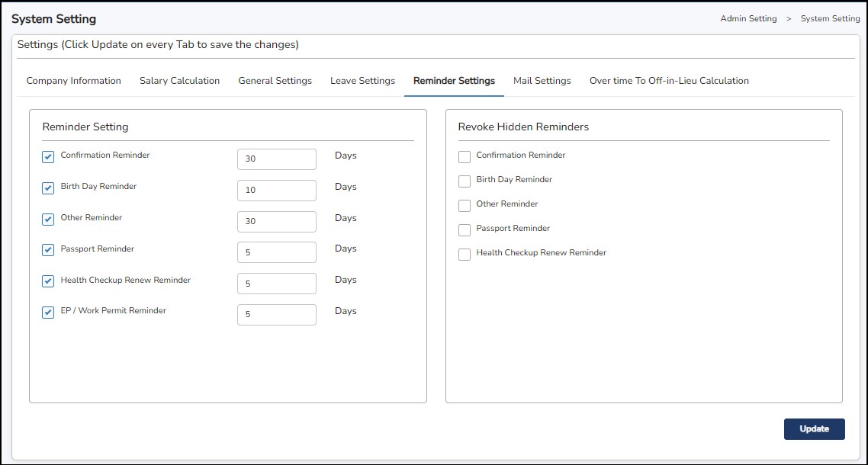Click the Update button
The height and width of the screenshot is (465, 868).
pyautogui.click(x=814, y=429)
